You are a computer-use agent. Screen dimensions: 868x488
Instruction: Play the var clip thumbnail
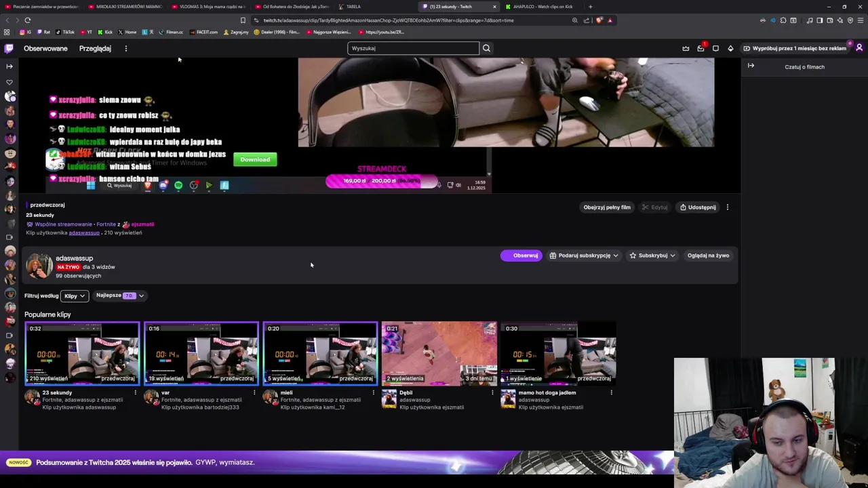201,353
